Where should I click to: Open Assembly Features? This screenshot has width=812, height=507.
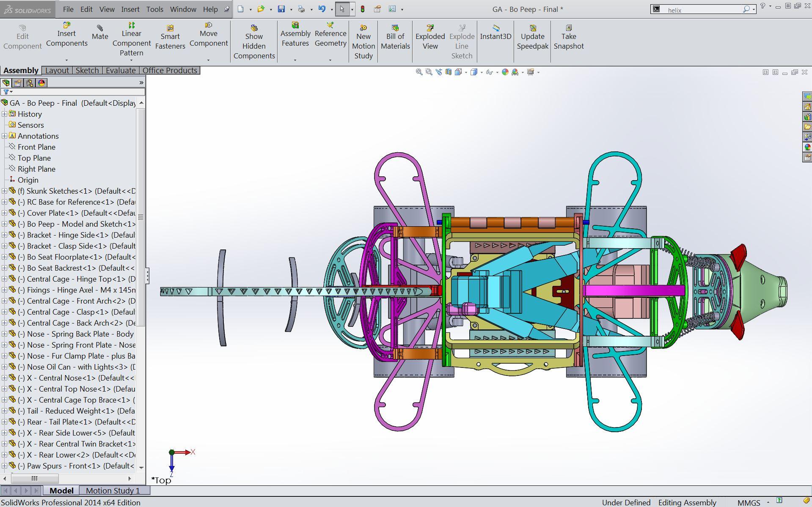[x=295, y=35]
